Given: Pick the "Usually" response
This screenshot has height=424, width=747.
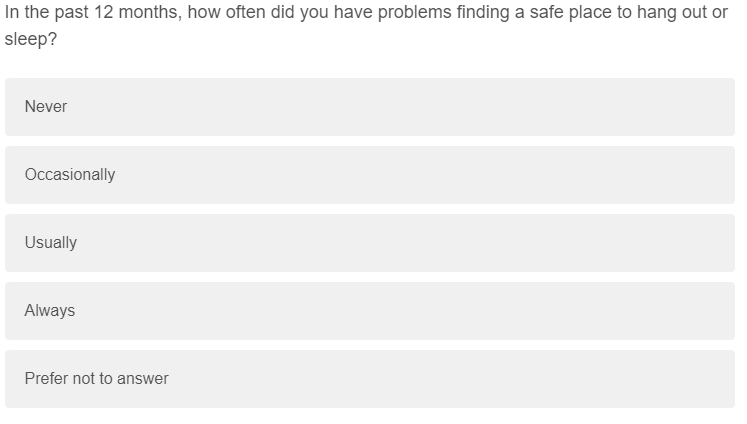Looking at the screenshot, I should coord(369,243).
